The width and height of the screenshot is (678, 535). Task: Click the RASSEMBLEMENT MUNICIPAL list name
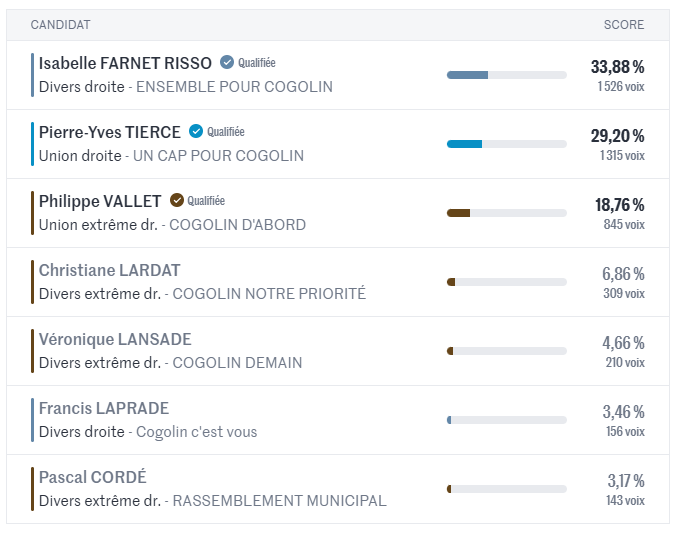[279, 501]
